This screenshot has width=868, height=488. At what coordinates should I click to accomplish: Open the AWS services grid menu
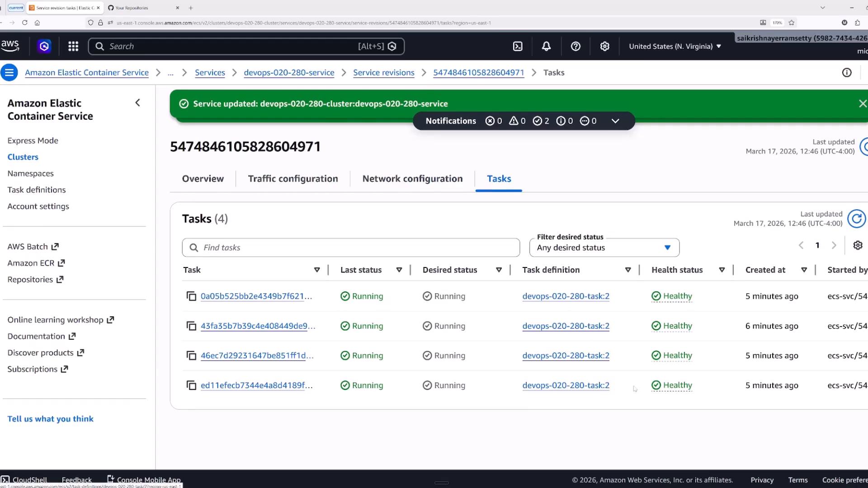(73, 46)
